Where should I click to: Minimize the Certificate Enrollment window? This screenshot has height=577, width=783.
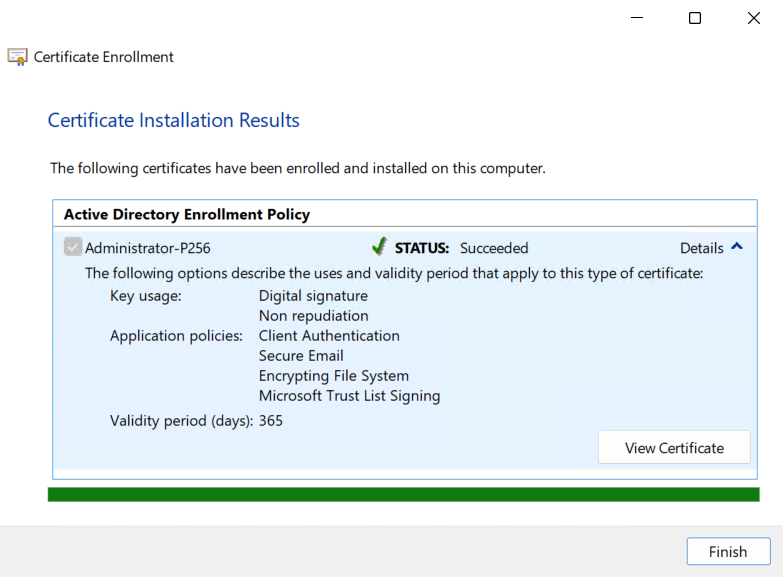coord(637,18)
